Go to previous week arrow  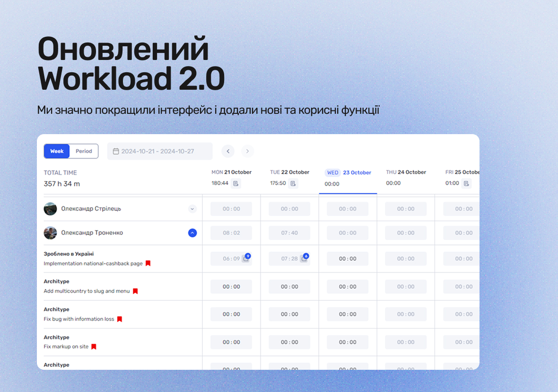228,151
